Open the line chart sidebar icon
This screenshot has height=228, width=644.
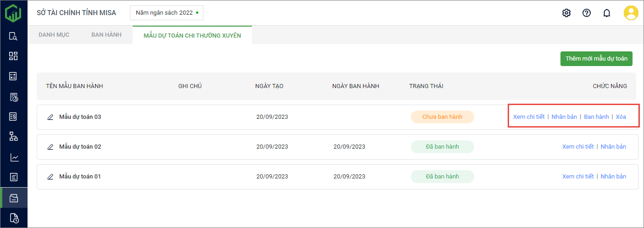coord(14,157)
